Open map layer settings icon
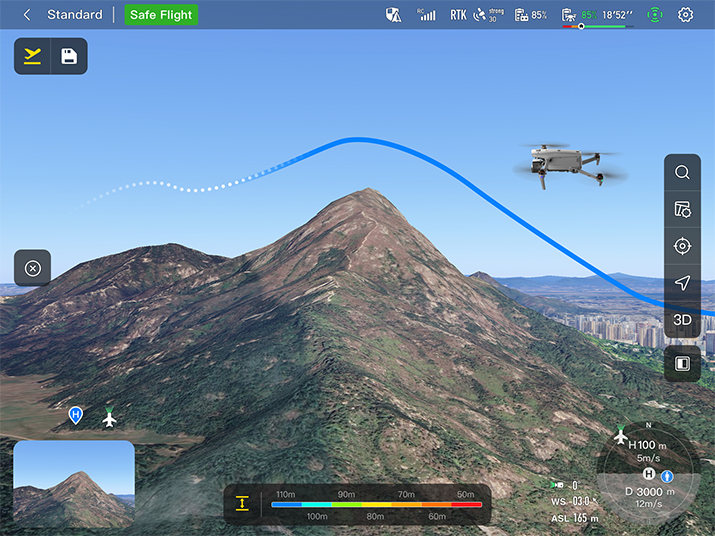The image size is (715, 536). (x=682, y=209)
